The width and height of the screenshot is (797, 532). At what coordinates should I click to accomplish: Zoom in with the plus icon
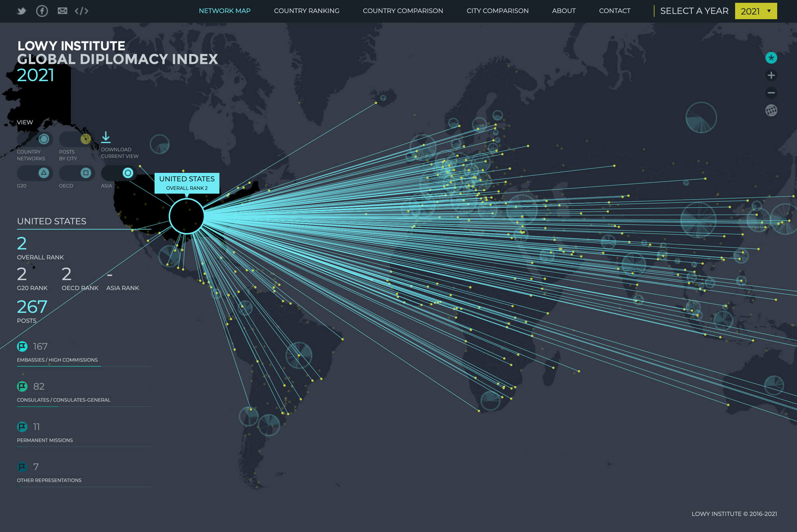point(771,75)
